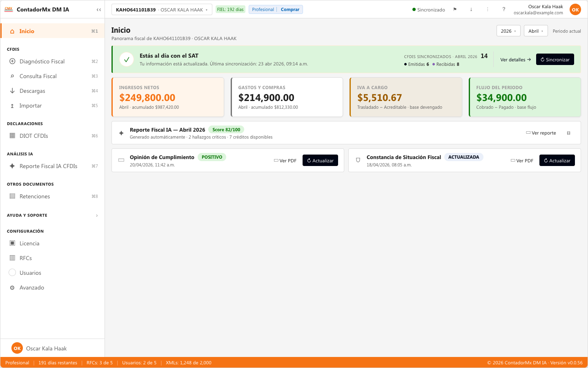This screenshot has width=588, height=368.
Task: Open the 2026 year dropdown
Action: pyautogui.click(x=508, y=31)
